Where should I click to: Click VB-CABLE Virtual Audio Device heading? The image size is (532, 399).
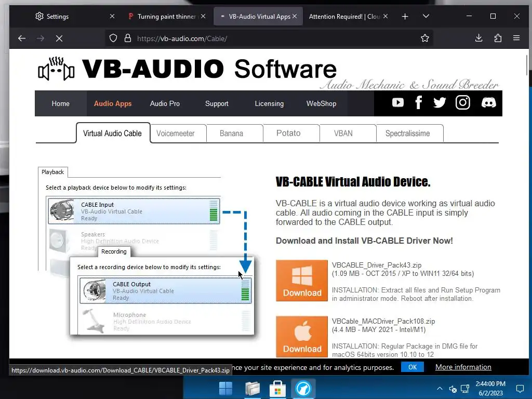pyautogui.click(x=353, y=181)
